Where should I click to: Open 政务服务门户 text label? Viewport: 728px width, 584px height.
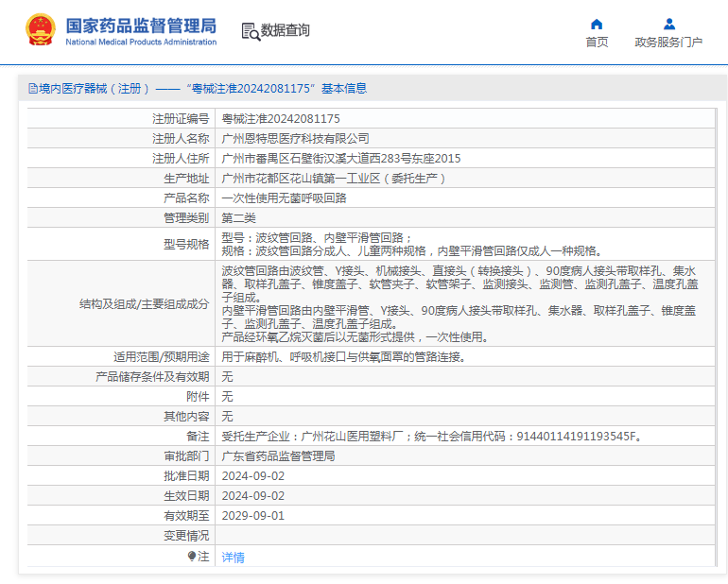pyautogui.click(x=668, y=43)
